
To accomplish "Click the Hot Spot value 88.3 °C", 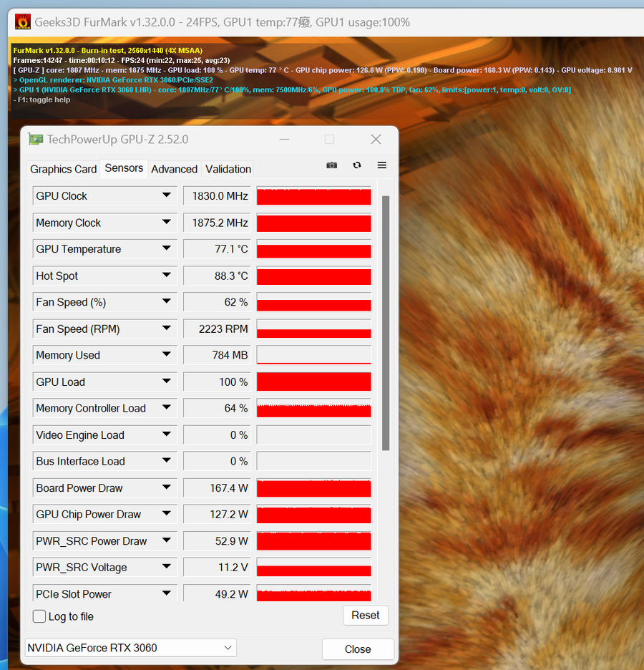I will tap(217, 276).
